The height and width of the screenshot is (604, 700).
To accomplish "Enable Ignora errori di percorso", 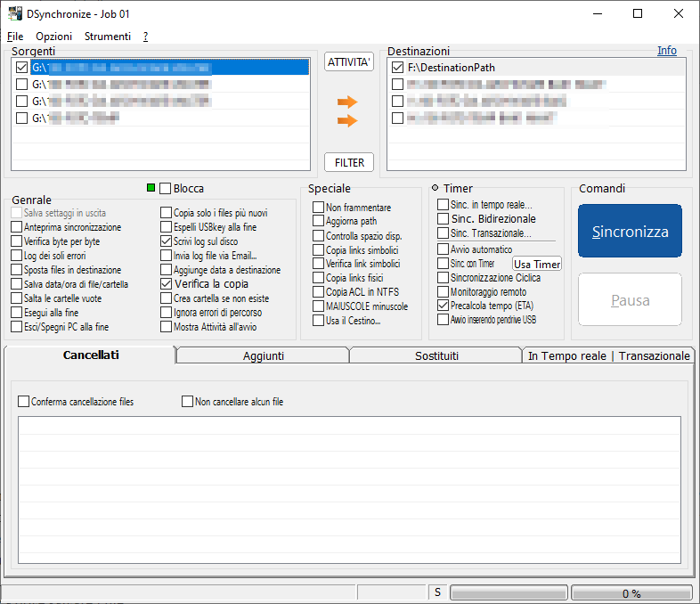I will point(166,313).
